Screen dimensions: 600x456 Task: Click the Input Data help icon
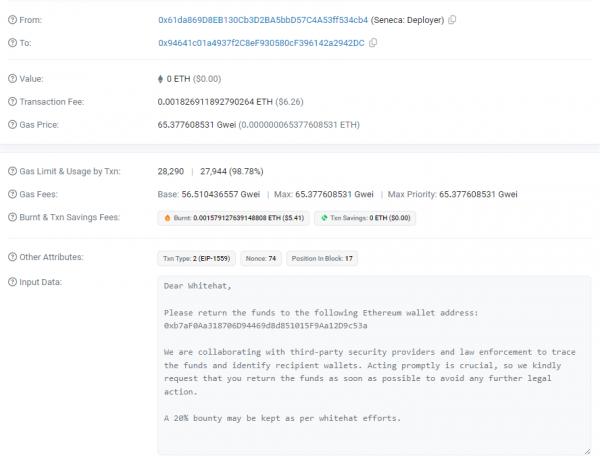pos(11,282)
